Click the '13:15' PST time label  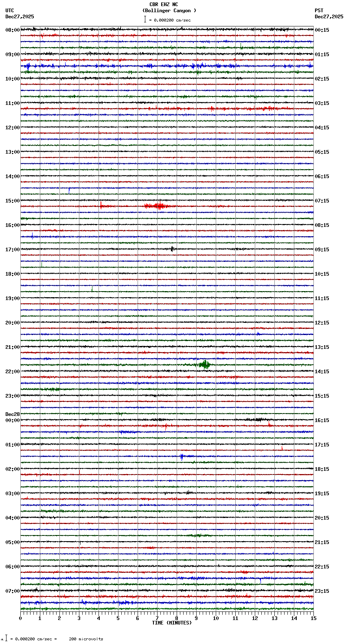pyautogui.click(x=322, y=347)
